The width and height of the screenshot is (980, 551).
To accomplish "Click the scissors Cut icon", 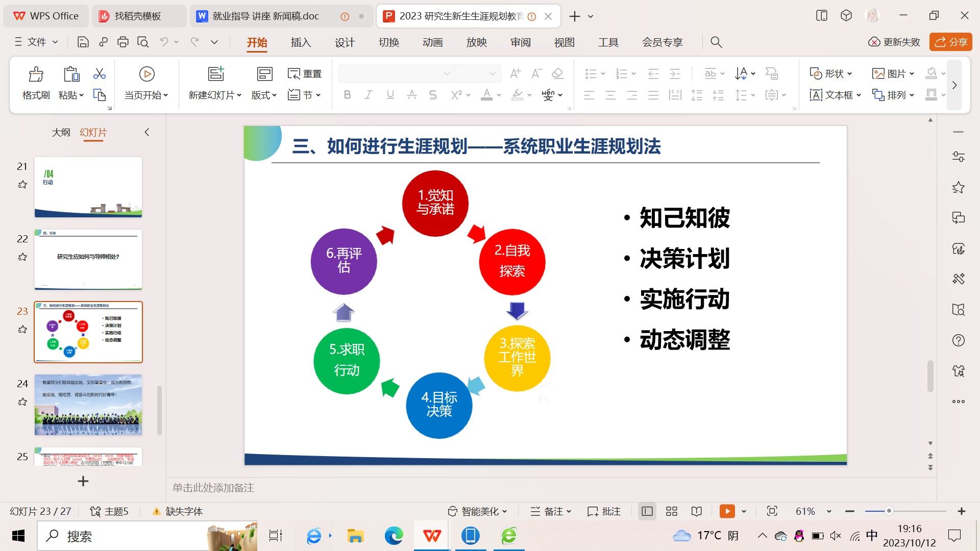I will (x=100, y=74).
